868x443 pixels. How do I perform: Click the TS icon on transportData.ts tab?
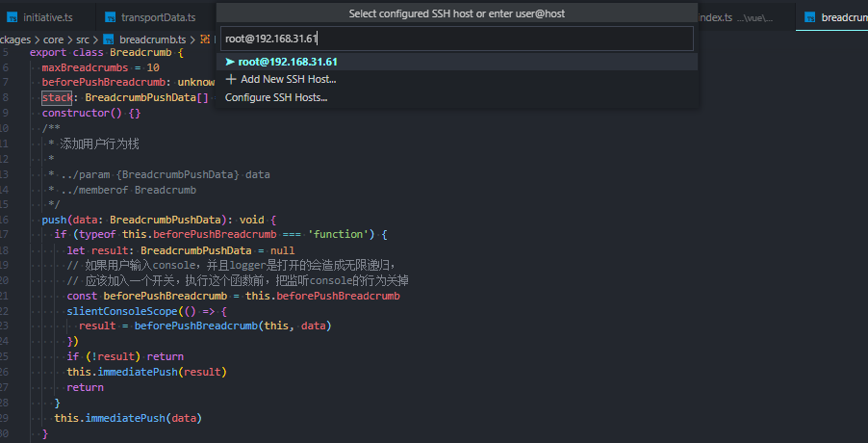click(x=111, y=17)
